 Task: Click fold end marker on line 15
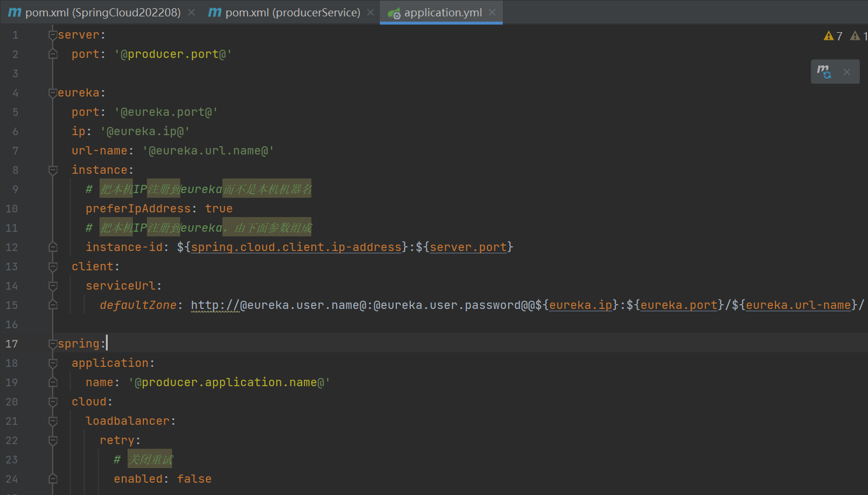[x=53, y=305]
